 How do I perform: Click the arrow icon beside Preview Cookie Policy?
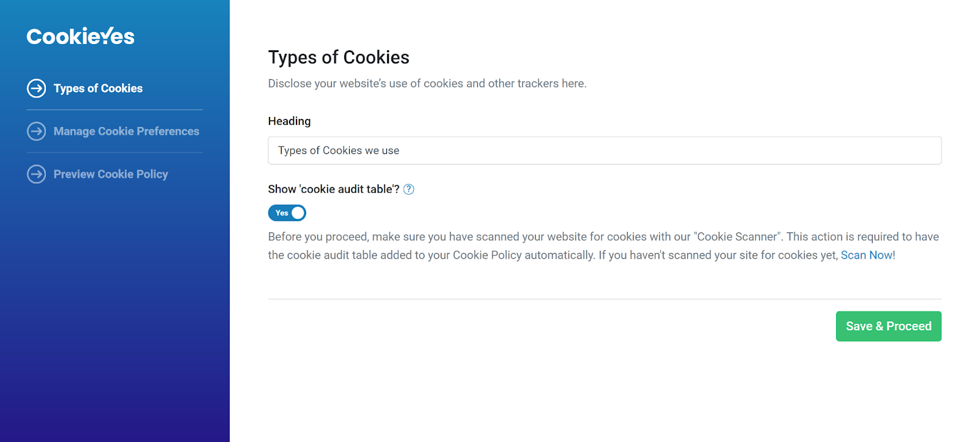(37, 174)
